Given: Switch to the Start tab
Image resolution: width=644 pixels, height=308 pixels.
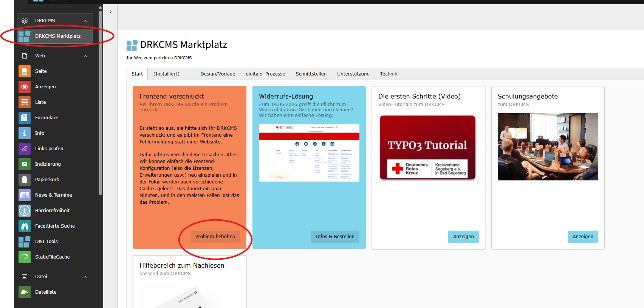Looking at the screenshot, I should 137,74.
